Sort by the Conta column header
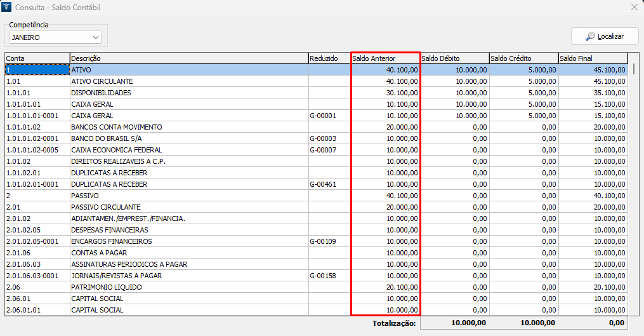This screenshot has height=336, width=644. pos(37,58)
